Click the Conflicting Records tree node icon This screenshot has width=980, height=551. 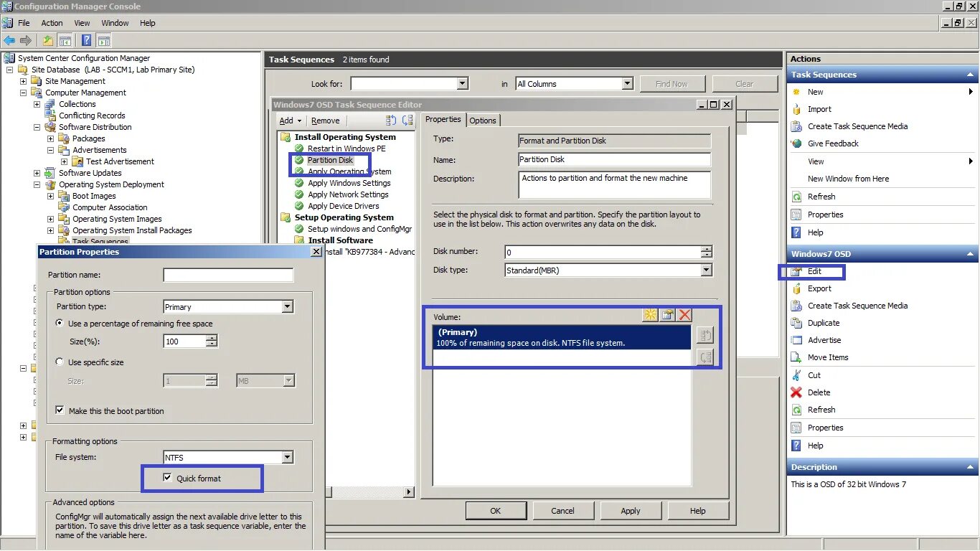pyautogui.click(x=50, y=116)
